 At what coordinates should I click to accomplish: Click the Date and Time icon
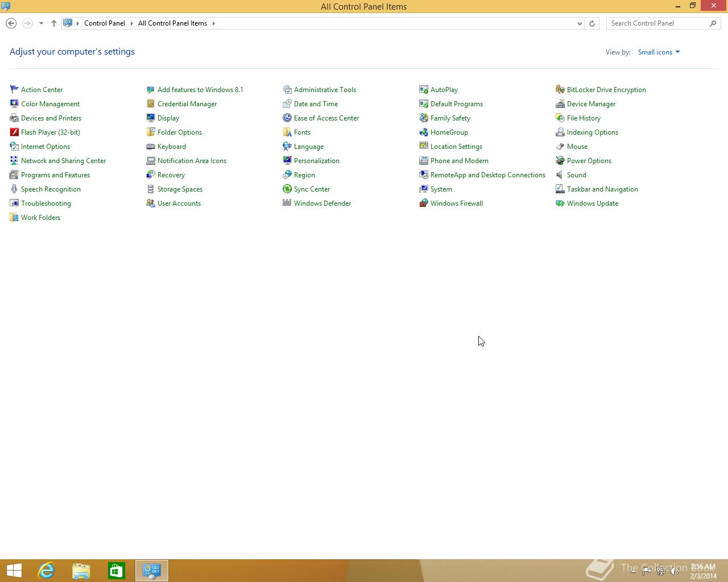point(287,103)
